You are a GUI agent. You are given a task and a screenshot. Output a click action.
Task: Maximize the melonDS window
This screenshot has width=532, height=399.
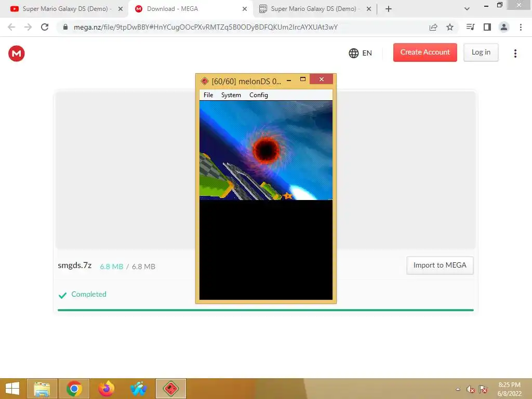coord(303,79)
